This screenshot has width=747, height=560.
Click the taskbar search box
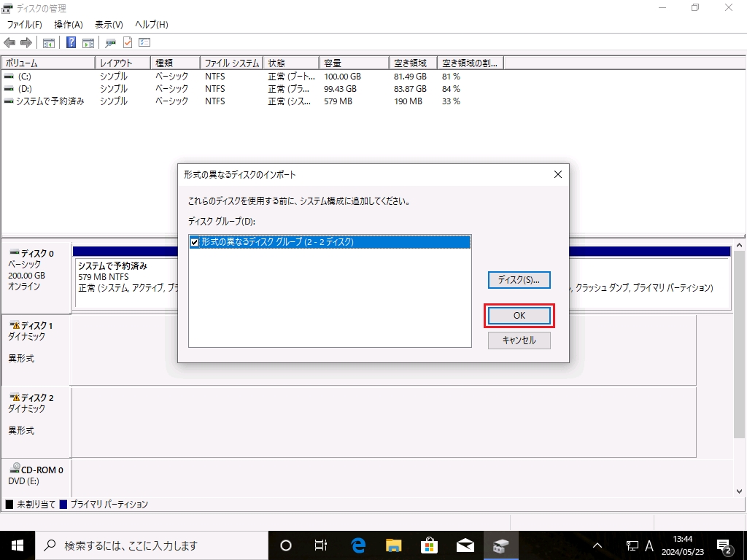click(x=152, y=545)
